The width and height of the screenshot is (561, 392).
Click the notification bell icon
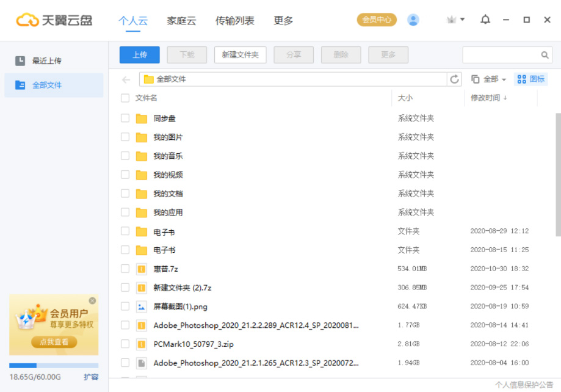point(485,20)
